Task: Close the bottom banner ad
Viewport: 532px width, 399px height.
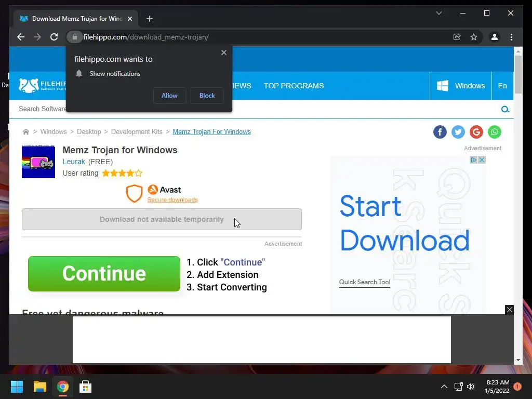Action: (509, 310)
